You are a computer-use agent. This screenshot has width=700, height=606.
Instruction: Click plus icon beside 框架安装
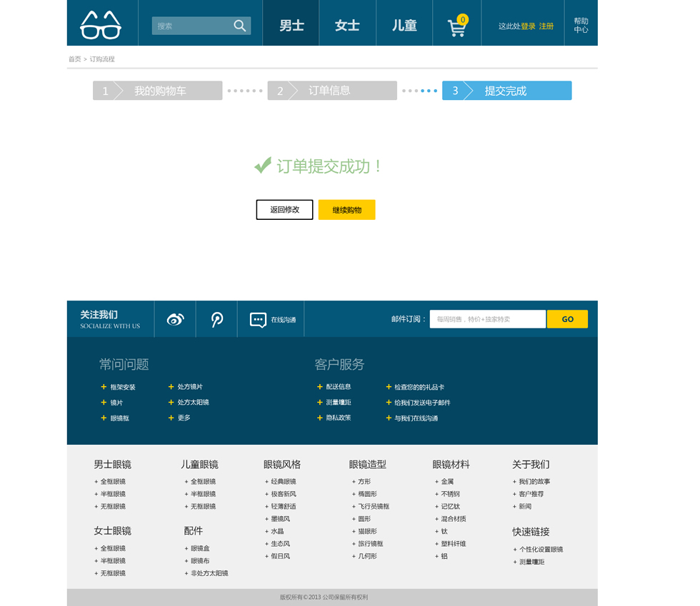click(104, 387)
